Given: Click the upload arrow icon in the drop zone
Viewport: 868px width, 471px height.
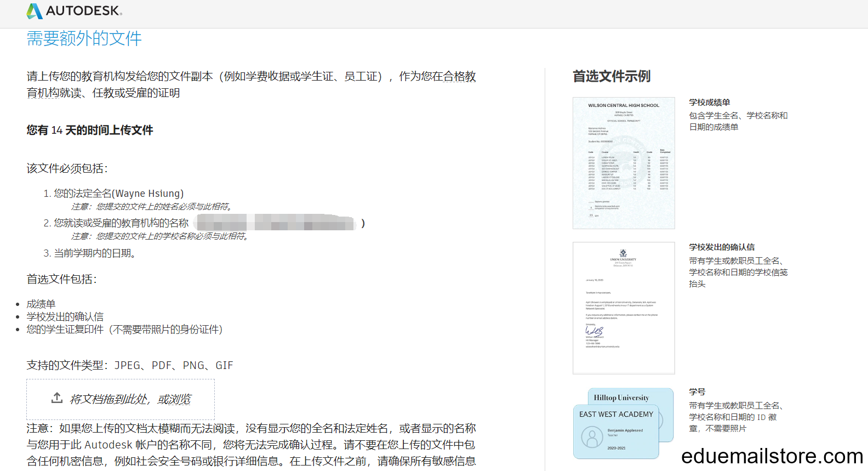Looking at the screenshot, I should coord(57,398).
